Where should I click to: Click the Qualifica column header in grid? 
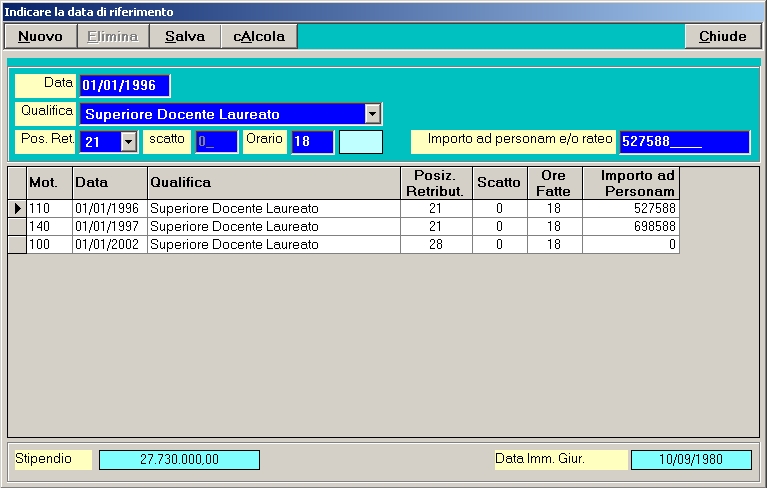point(274,183)
